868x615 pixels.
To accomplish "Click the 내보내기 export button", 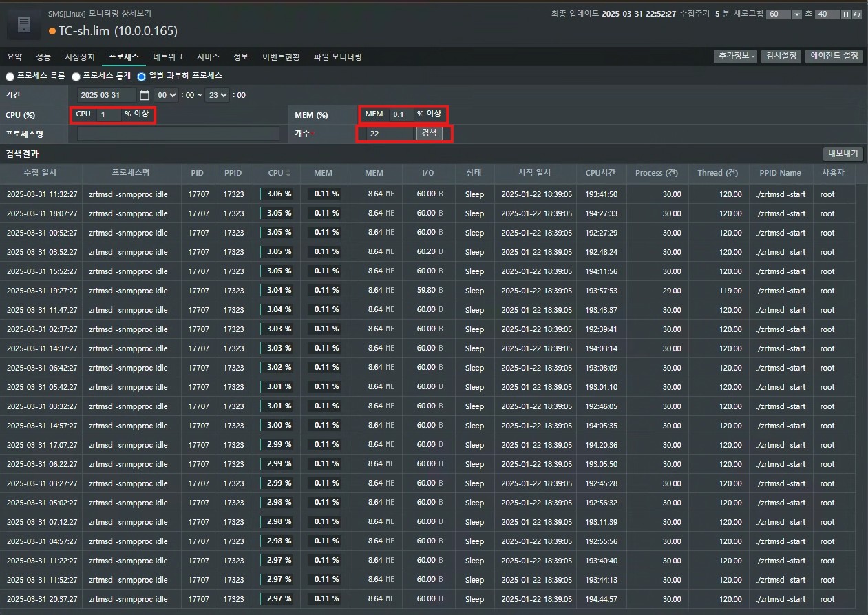I will (x=843, y=154).
